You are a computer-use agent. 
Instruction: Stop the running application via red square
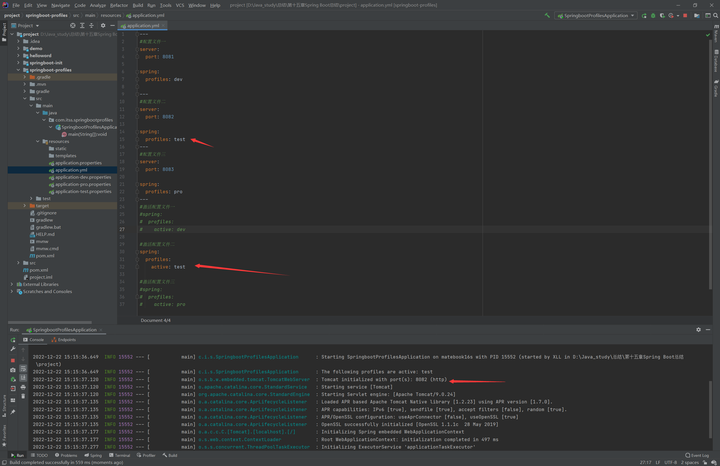click(x=685, y=15)
